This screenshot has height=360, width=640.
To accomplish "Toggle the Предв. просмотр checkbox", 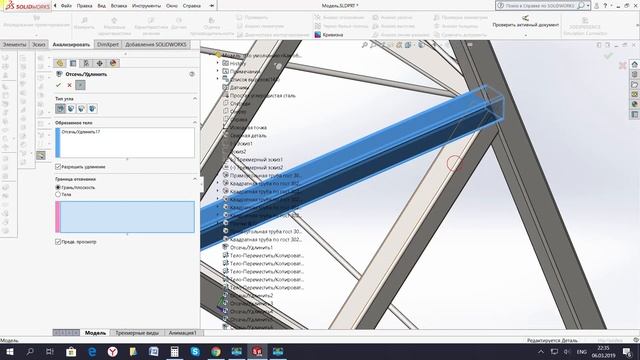I will pyautogui.click(x=58, y=242).
